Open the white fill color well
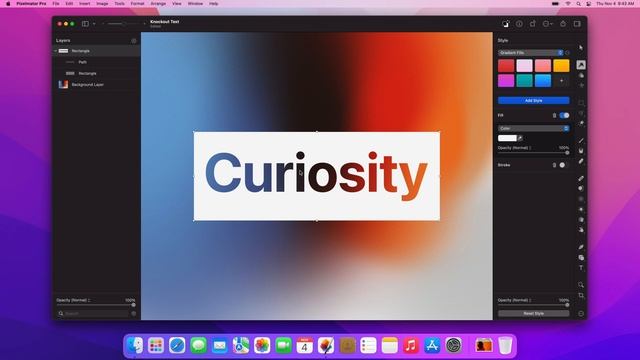 tap(507, 138)
